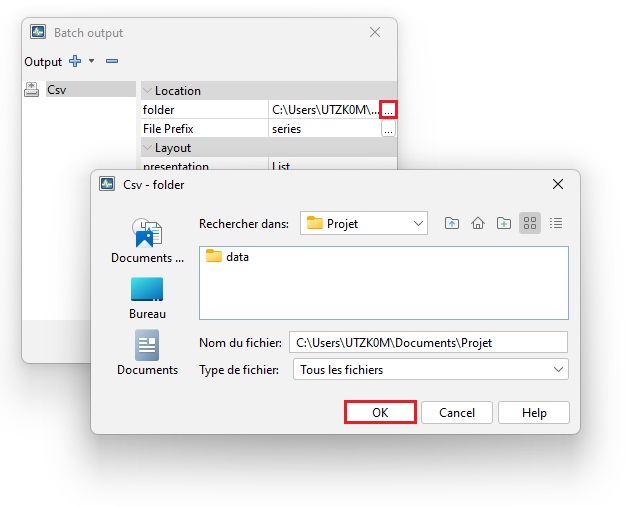
Task: Jump to the home folder
Action: [478, 223]
